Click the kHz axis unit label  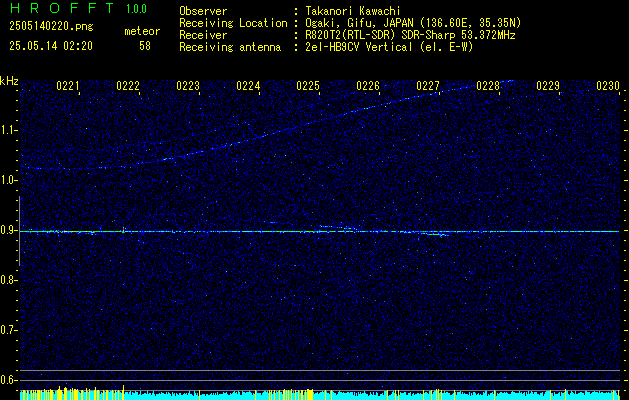pos(9,81)
